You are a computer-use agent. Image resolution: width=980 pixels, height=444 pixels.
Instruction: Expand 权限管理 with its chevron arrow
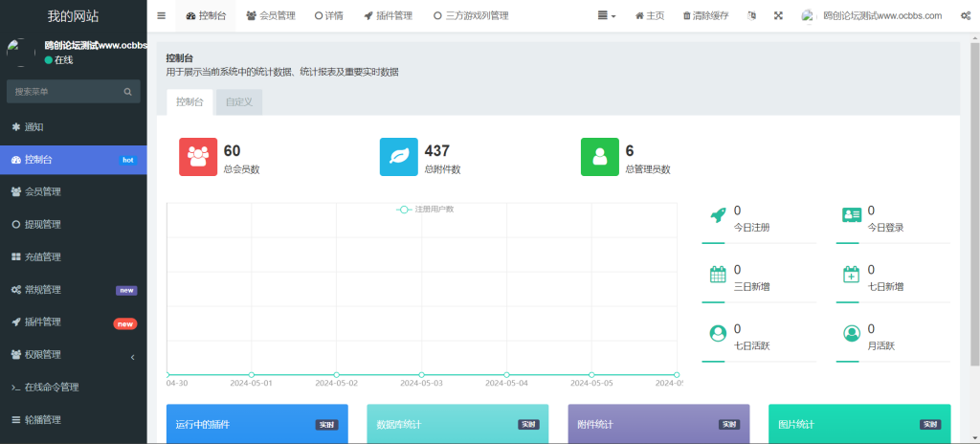pyautogui.click(x=132, y=357)
